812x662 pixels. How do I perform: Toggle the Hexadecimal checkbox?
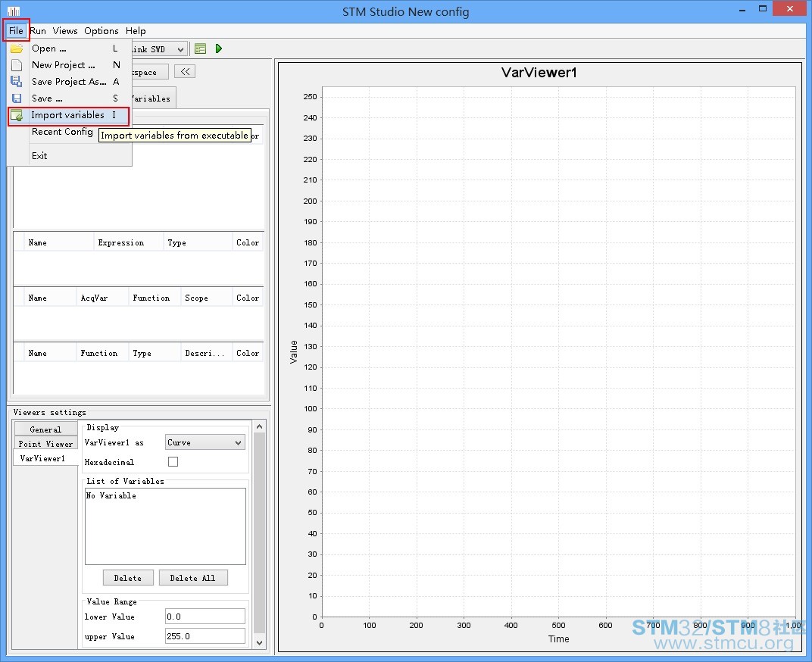click(173, 461)
